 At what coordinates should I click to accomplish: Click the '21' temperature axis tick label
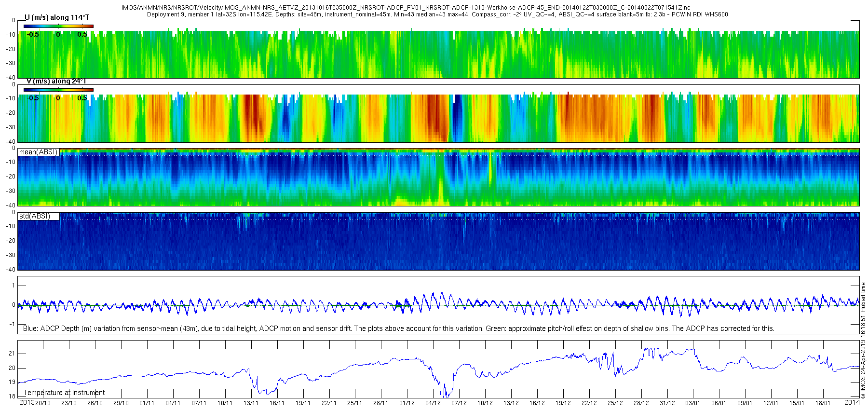coord(12,354)
